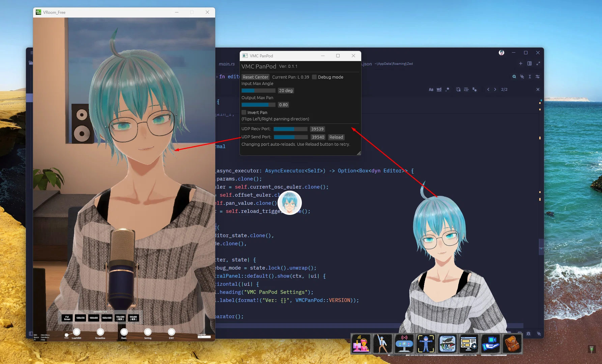Click the 20 deg value field
The image size is (602, 364).
(x=286, y=90)
